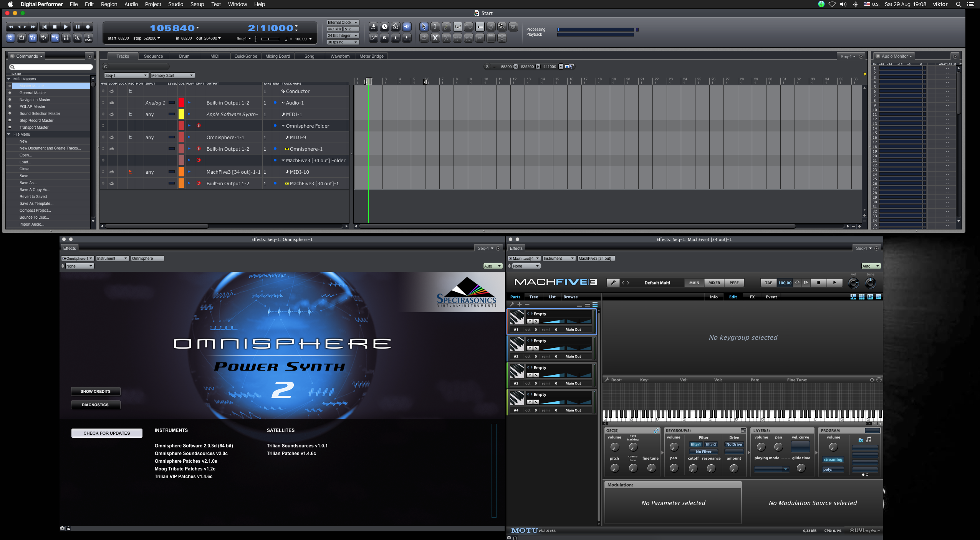
Task: Toggle the audible mode speaker icon
Action: [407, 27]
